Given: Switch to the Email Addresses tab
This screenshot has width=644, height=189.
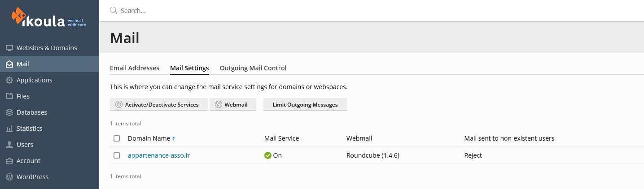Looking at the screenshot, I should [x=135, y=68].
